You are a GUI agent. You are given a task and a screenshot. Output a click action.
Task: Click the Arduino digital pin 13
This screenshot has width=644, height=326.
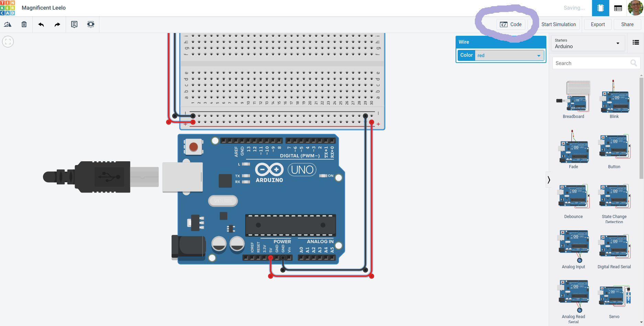click(249, 141)
